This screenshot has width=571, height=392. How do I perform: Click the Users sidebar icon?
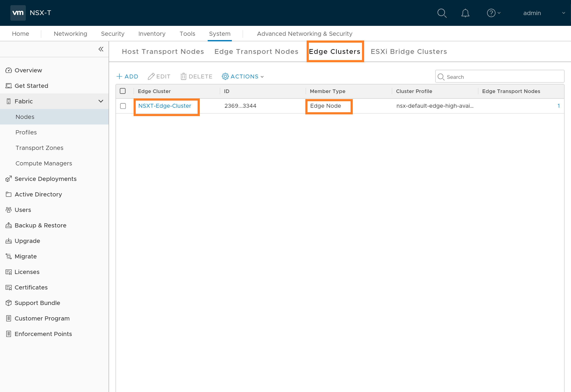tap(9, 210)
